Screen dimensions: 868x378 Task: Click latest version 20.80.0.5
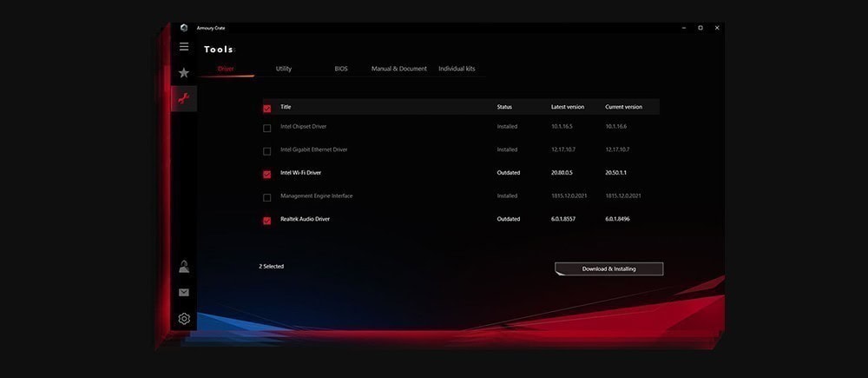pos(562,173)
